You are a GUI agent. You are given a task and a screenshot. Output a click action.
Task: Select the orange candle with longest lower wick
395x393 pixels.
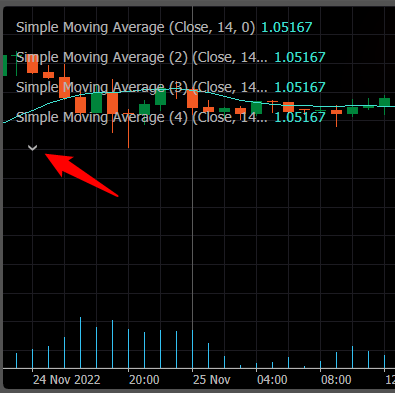(x=128, y=128)
